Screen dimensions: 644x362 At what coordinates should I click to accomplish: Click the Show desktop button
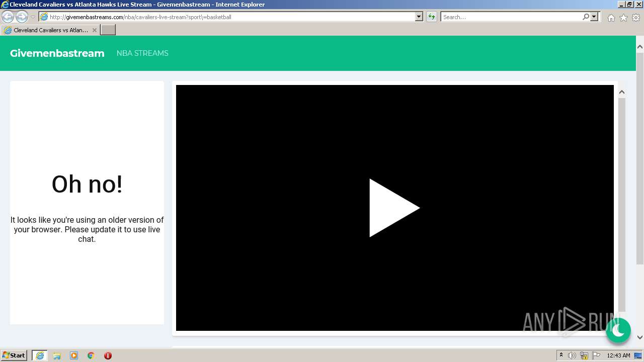click(x=638, y=355)
